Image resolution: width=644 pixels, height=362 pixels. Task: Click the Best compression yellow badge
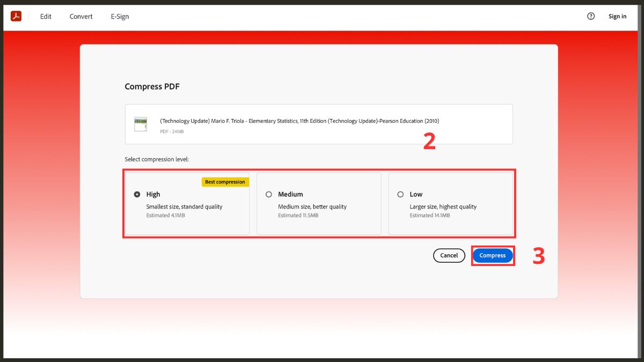pyautogui.click(x=225, y=182)
